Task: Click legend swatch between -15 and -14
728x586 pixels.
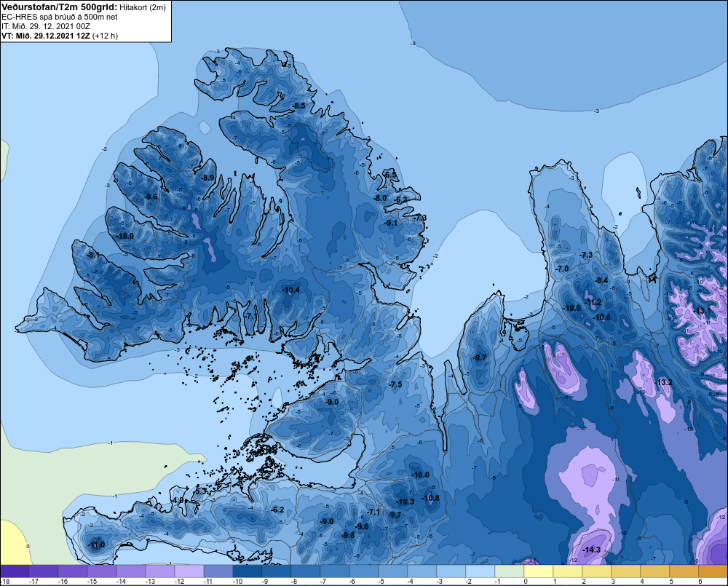Action: tap(102, 571)
